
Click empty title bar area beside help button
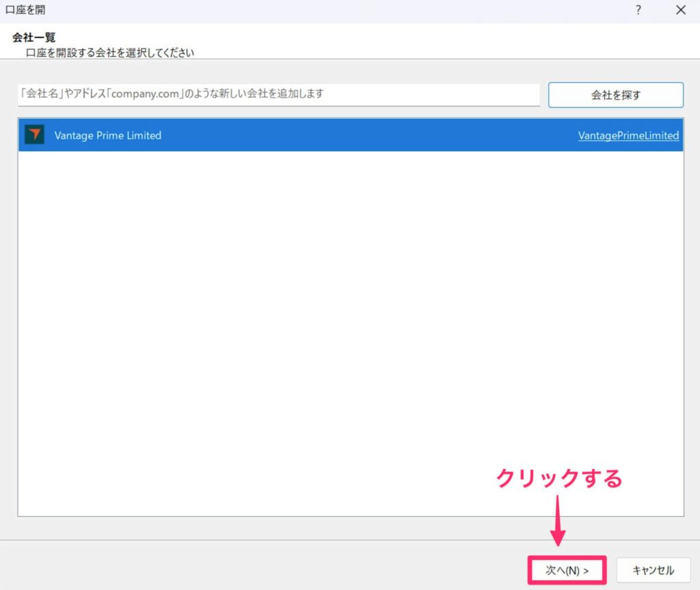coord(410,10)
